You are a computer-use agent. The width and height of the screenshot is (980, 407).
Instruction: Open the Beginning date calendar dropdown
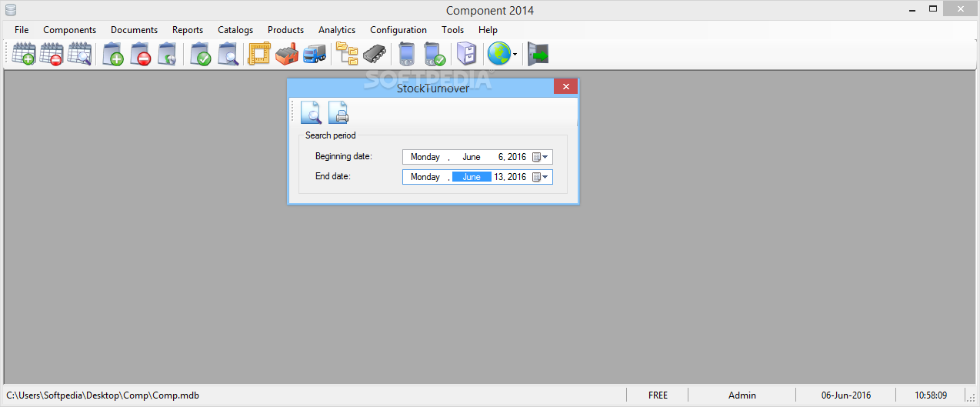[541, 157]
